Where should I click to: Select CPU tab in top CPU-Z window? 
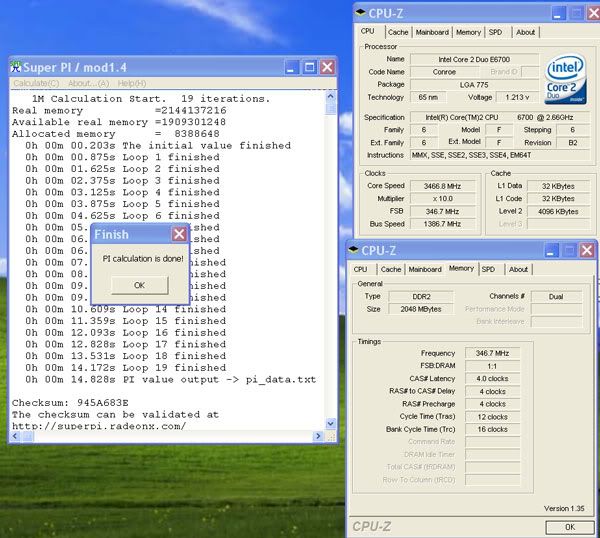368,31
